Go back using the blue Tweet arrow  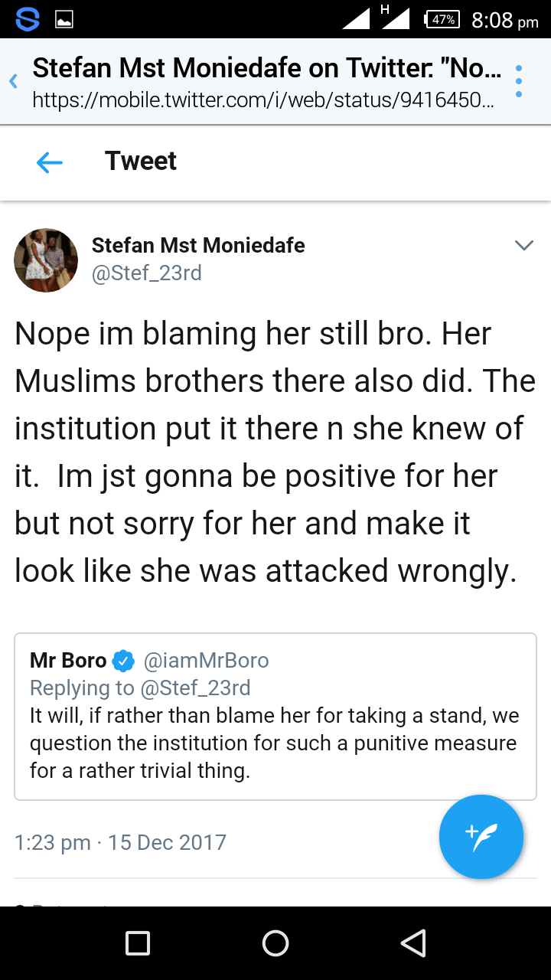(x=50, y=162)
